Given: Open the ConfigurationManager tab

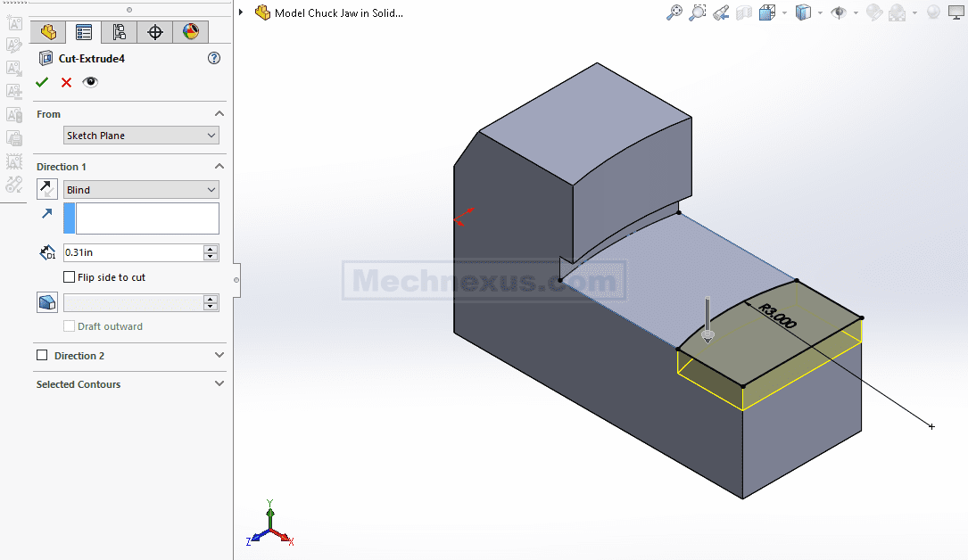Looking at the screenshot, I should click(x=120, y=32).
